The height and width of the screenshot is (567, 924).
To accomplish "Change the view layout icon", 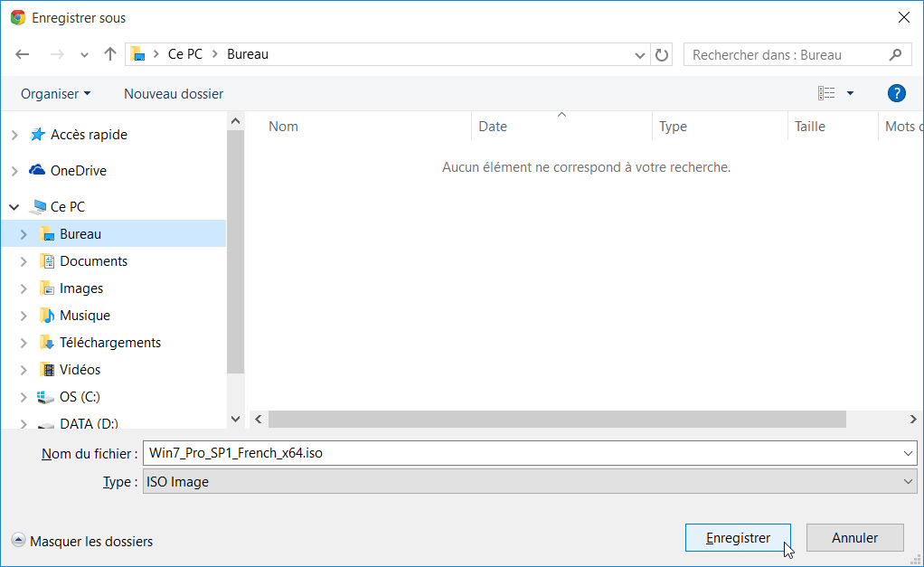I will tap(826, 93).
